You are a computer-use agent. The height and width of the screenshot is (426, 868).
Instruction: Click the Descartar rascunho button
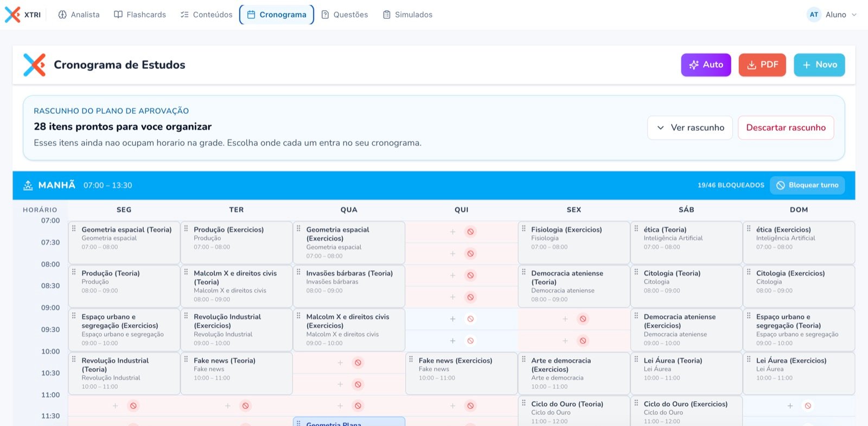tap(786, 128)
